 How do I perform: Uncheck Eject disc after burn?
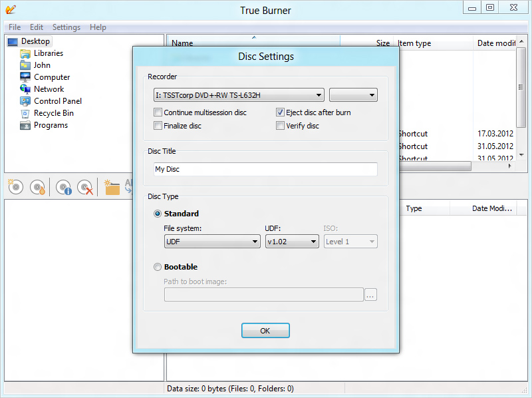click(x=281, y=112)
